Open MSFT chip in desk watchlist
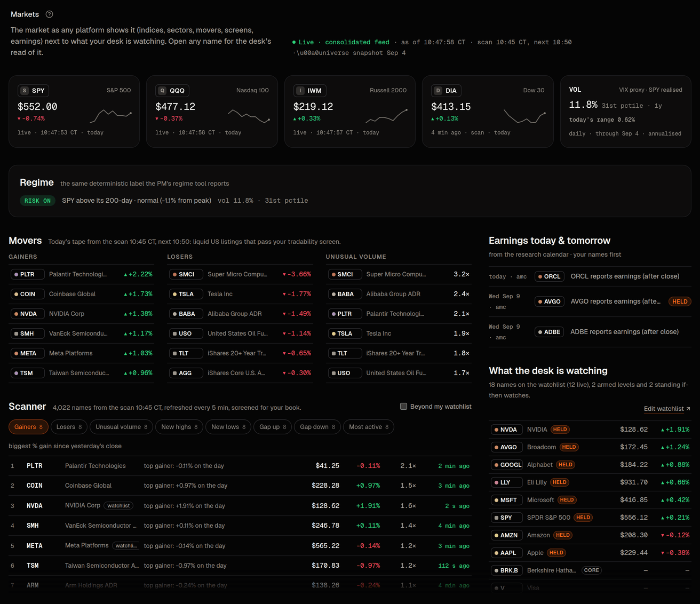700x604 pixels. pyautogui.click(x=506, y=500)
